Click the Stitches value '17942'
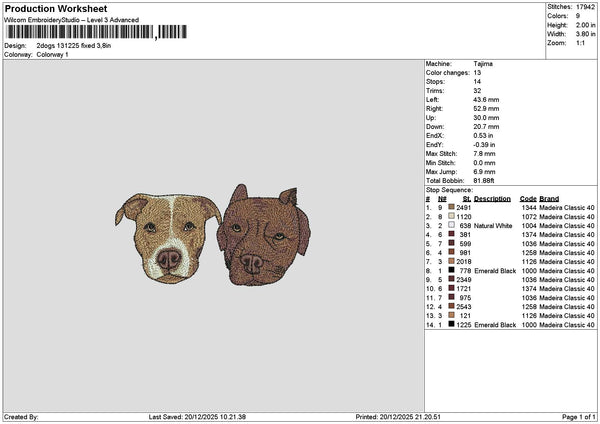The height and width of the screenshot is (424, 600). tap(585, 7)
